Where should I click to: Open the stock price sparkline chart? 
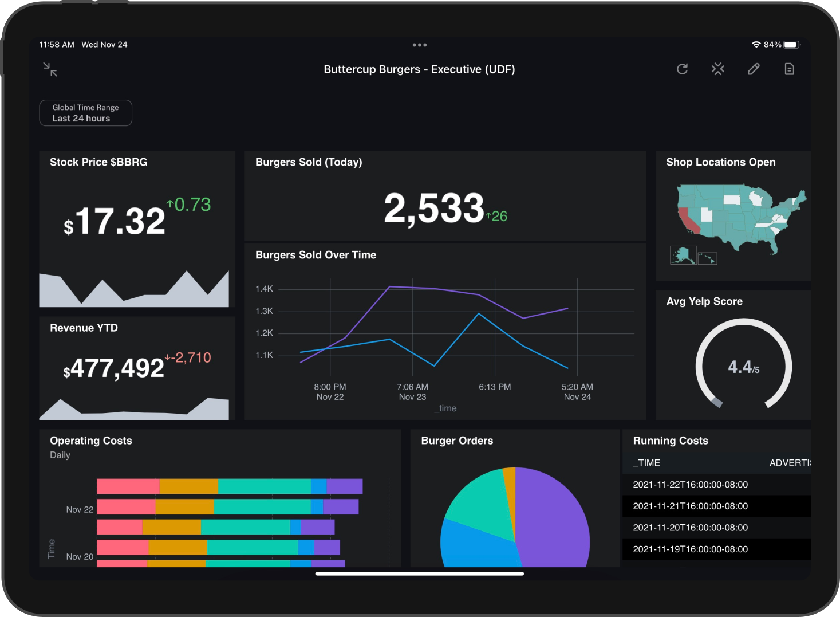tap(134, 289)
